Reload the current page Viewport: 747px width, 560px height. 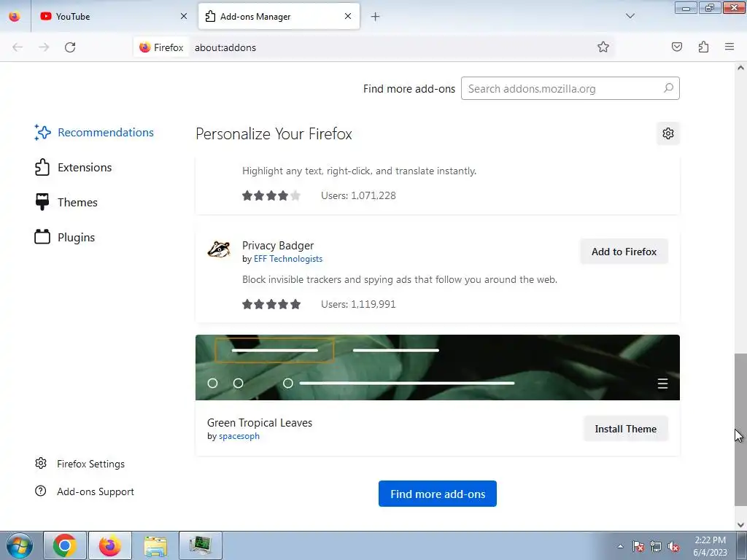(70, 47)
